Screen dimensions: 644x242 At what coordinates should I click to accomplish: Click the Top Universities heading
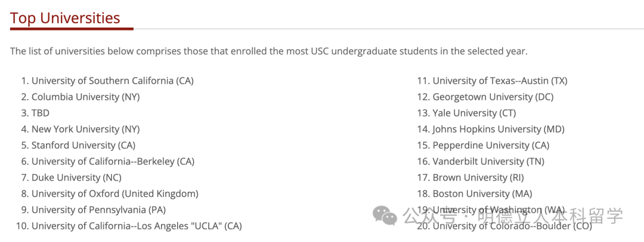65,18
